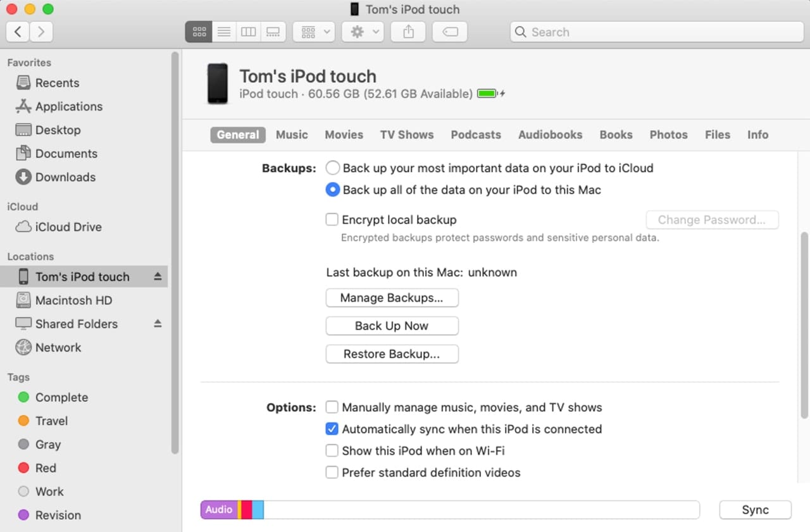This screenshot has height=532, width=810.
Task: Select back up to iCloud option
Action: pos(332,168)
